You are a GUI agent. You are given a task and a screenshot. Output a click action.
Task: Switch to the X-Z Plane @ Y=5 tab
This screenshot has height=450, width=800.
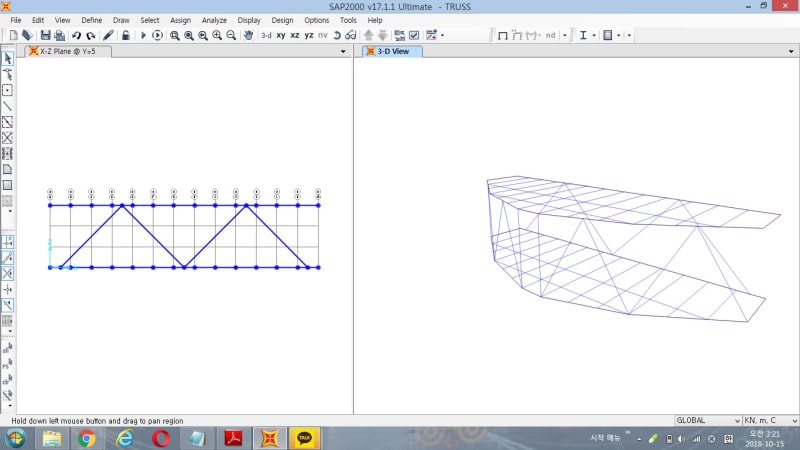click(x=67, y=52)
